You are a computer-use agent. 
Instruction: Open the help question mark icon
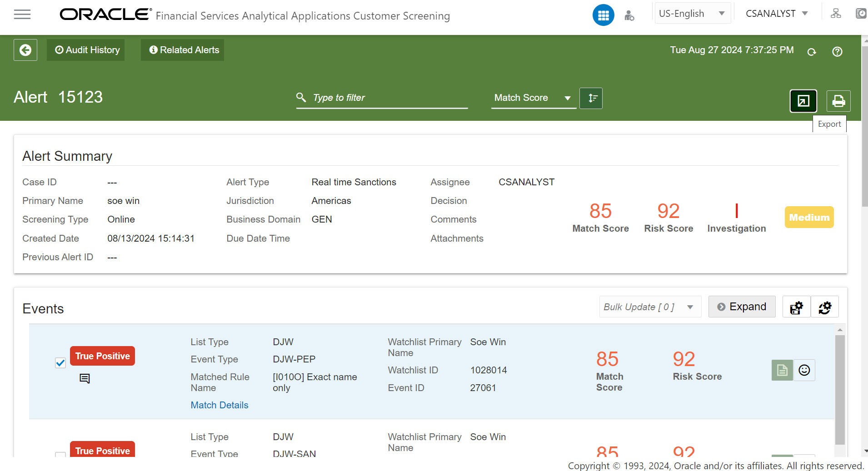tap(837, 52)
